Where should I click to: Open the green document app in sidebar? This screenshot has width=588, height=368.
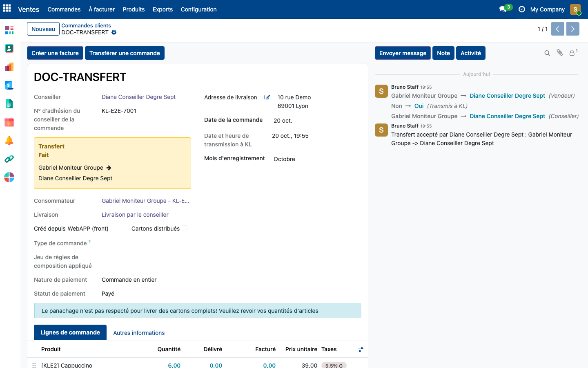click(9, 104)
